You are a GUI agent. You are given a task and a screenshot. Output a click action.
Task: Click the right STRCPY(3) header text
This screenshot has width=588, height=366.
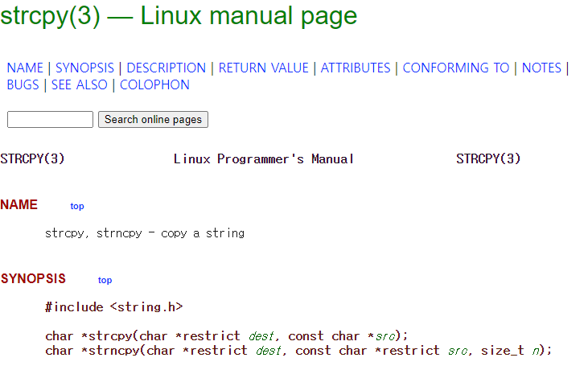pos(488,159)
